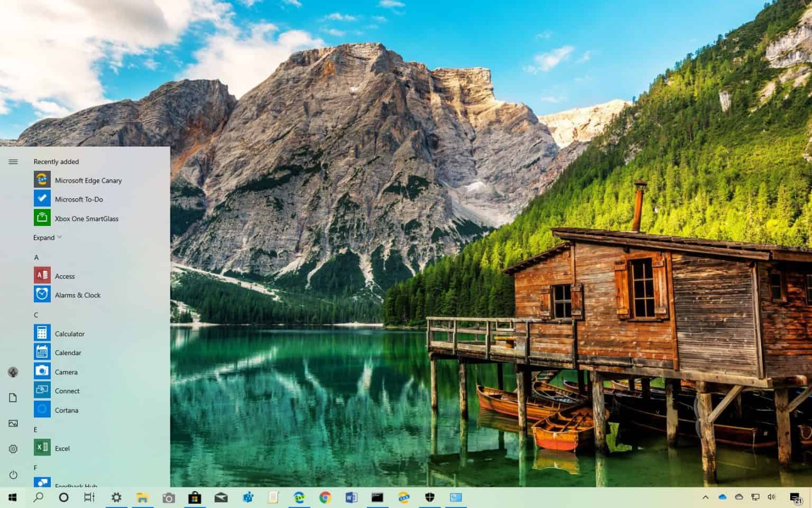Image resolution: width=812 pixels, height=508 pixels.
Task: Open Microsoft To-Do
Action: pos(80,199)
